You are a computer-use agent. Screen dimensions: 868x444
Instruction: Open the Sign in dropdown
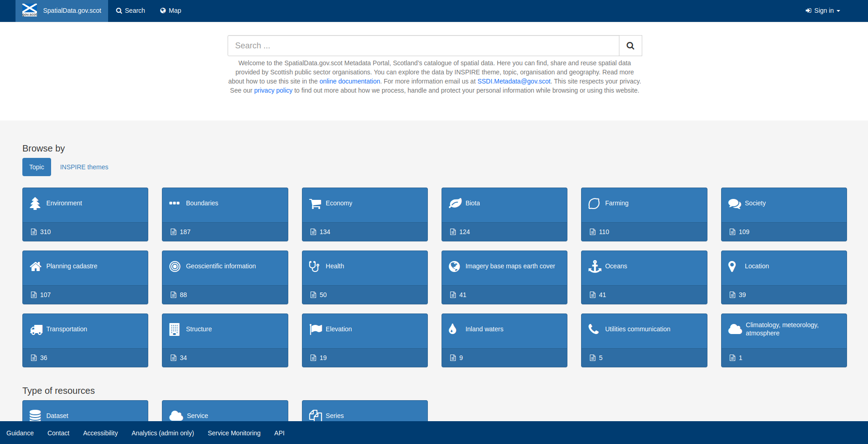coord(823,10)
